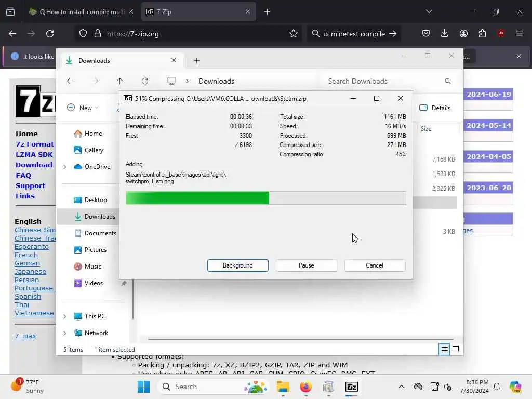Open Documents folder in sidebar
Viewport: 532px width, 399px height.
(x=95, y=233)
